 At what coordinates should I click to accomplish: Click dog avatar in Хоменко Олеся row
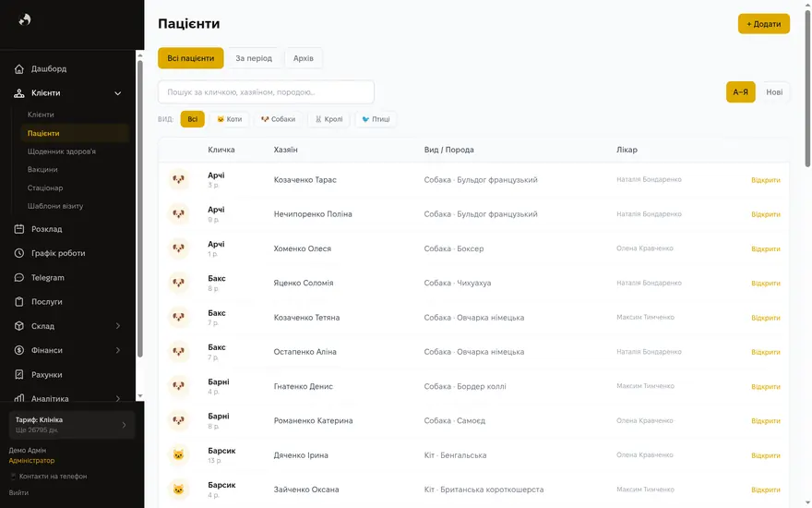[x=179, y=248]
